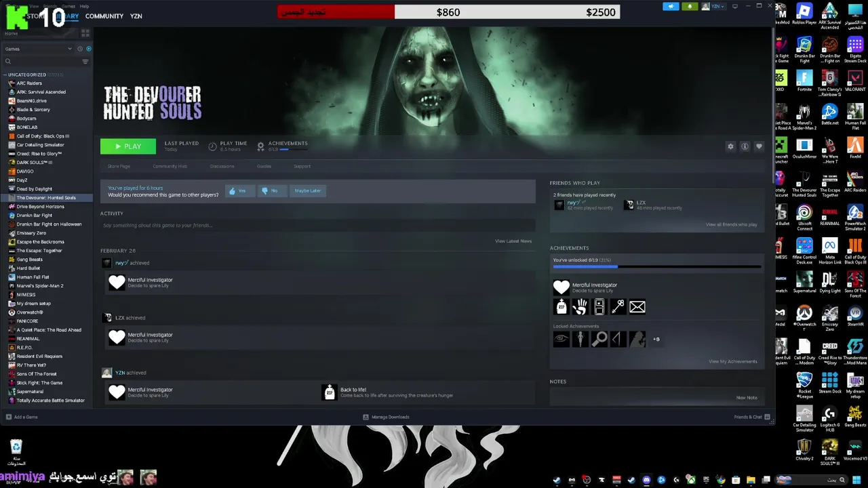Toggle the ready-to-play filter icon

click(88, 49)
